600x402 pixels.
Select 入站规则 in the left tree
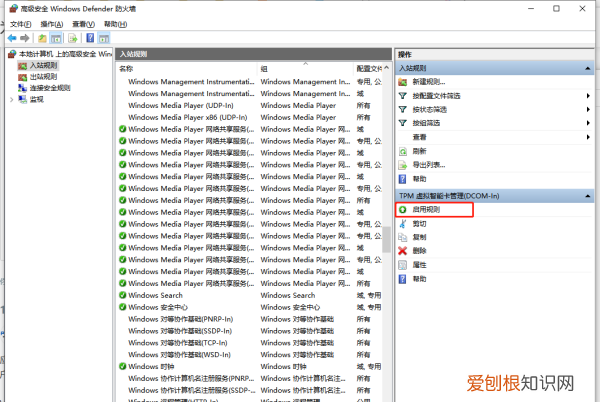click(44, 65)
